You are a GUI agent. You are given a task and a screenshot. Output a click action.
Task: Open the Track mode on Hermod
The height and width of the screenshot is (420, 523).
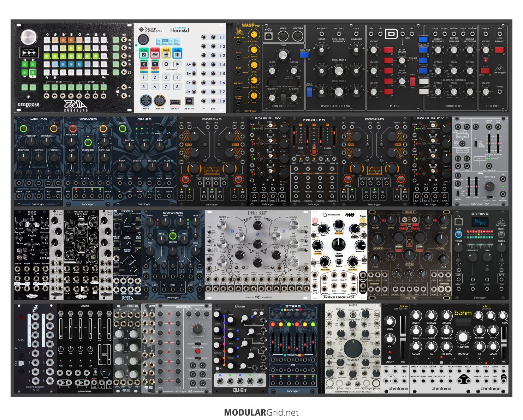(166, 53)
